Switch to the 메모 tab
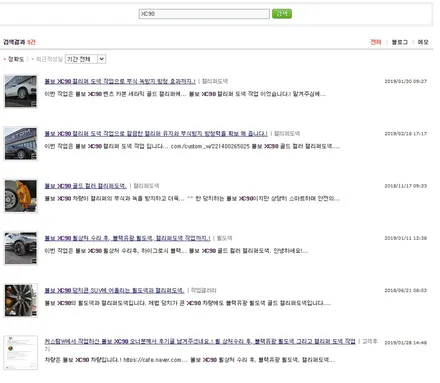 423,42
